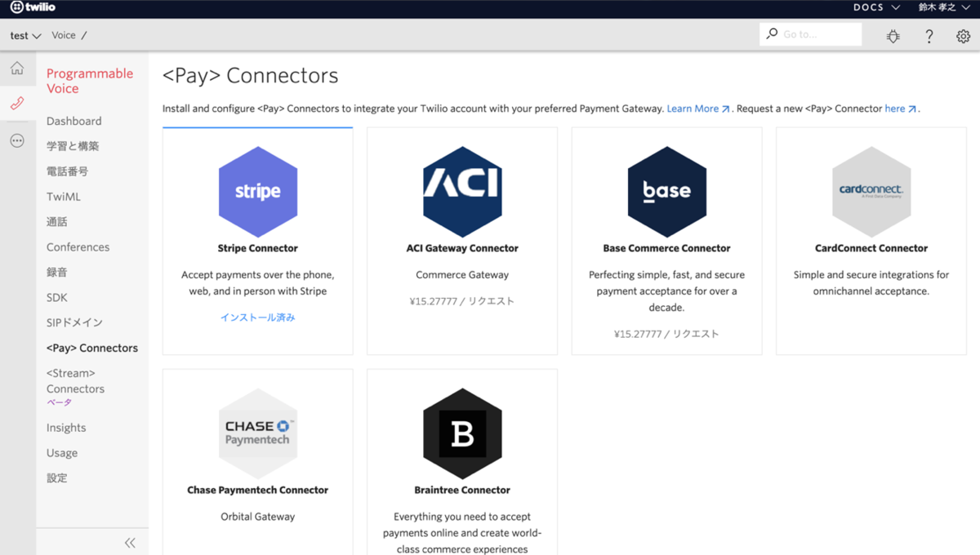Open SDK in sidebar
The image size is (980, 555).
57,298
